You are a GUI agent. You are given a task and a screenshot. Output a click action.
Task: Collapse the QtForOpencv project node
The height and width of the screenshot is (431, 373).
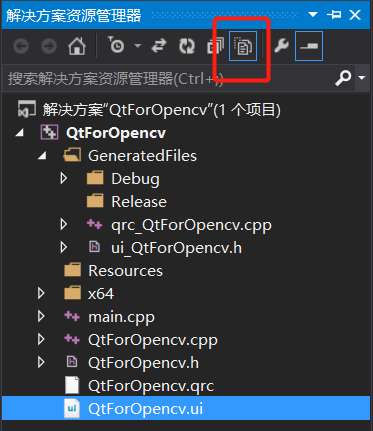[x=20, y=133]
